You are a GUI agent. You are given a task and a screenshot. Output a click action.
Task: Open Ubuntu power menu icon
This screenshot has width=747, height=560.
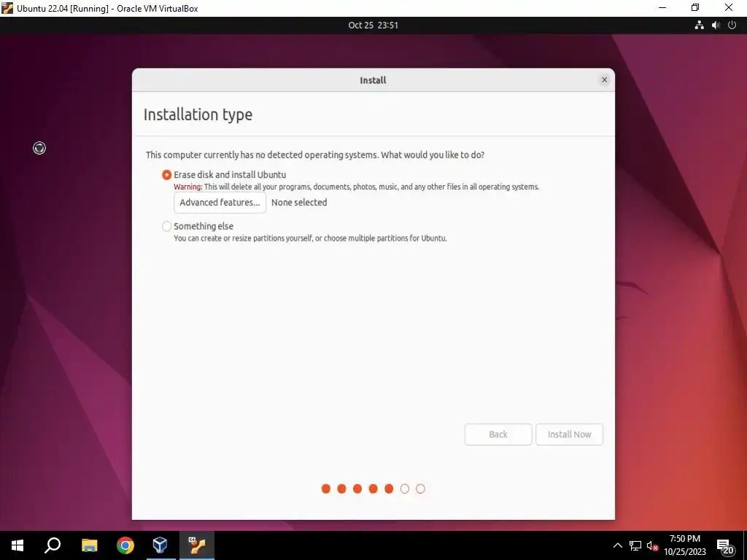[x=732, y=26]
